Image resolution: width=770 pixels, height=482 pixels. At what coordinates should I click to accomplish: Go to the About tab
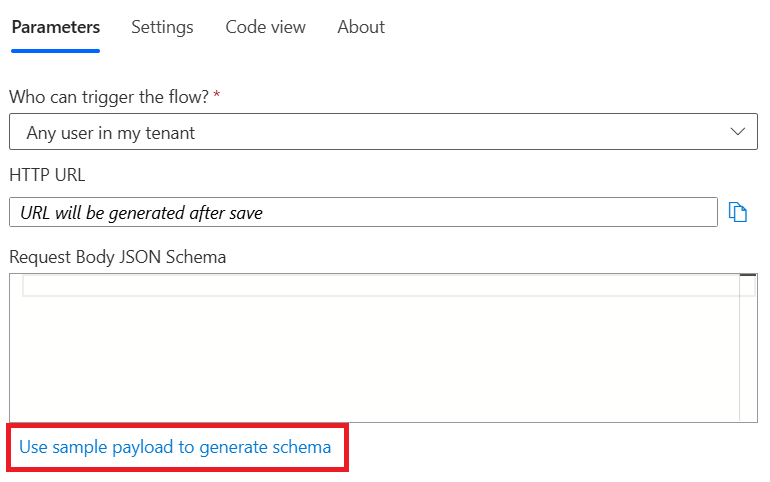point(361,27)
